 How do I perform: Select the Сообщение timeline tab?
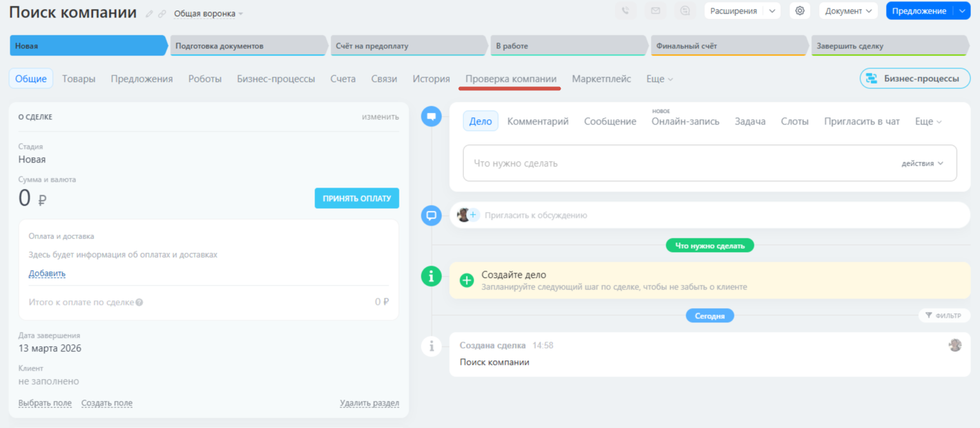click(x=610, y=121)
